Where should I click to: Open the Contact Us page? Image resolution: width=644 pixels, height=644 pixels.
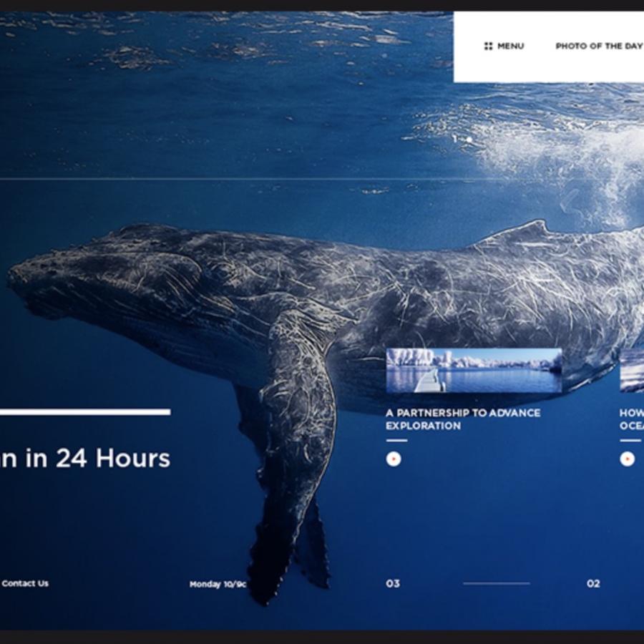[x=26, y=584]
